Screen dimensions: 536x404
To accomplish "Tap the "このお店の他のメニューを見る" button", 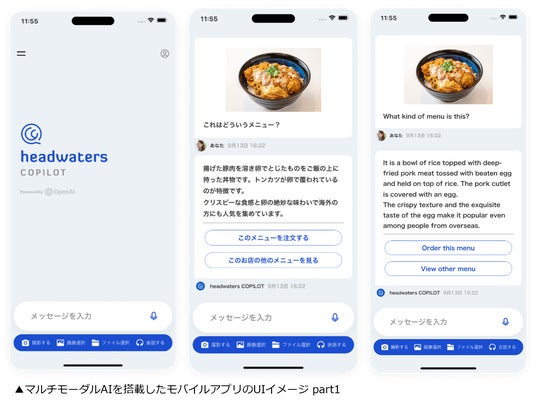I will 273,260.
